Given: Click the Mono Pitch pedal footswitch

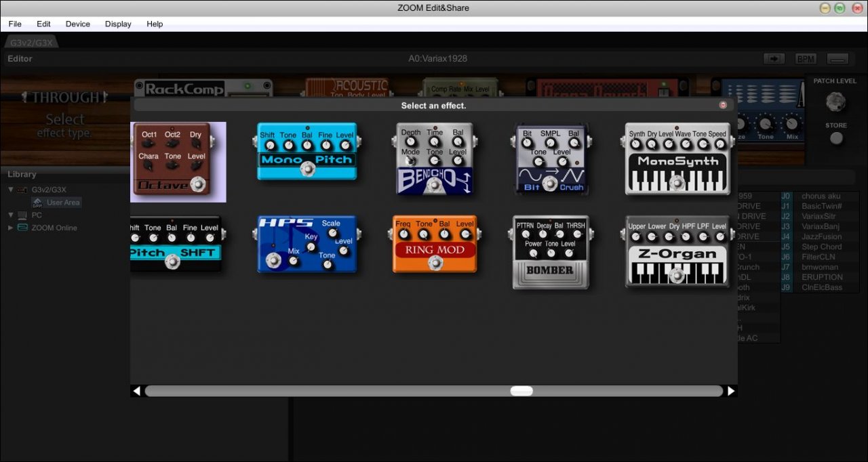Looking at the screenshot, I should point(307,169).
